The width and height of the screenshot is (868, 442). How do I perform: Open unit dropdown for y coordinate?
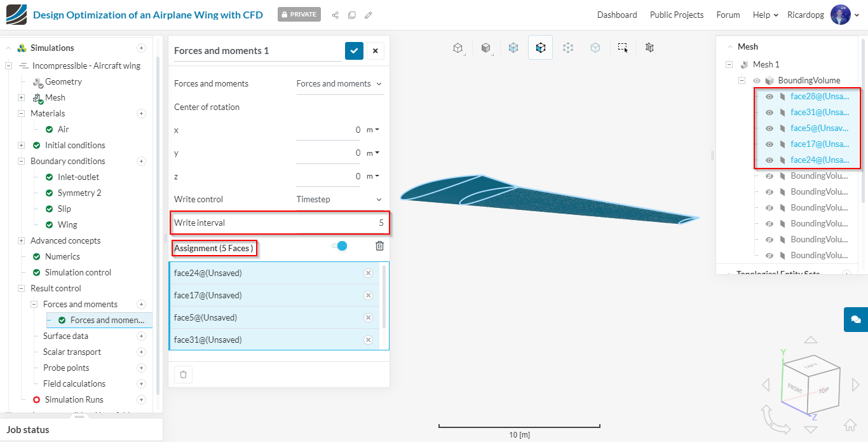(373, 153)
